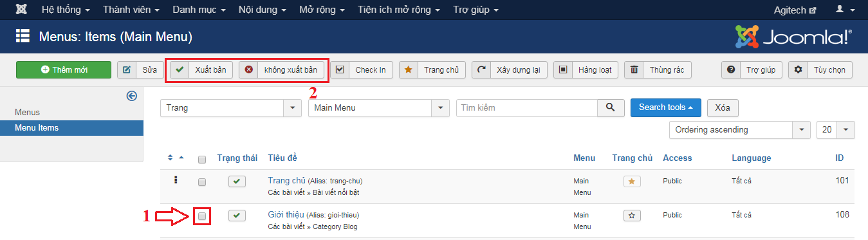Check the Trang chủ row checkbox
Viewport: 868px width, 240px height.
tap(202, 182)
